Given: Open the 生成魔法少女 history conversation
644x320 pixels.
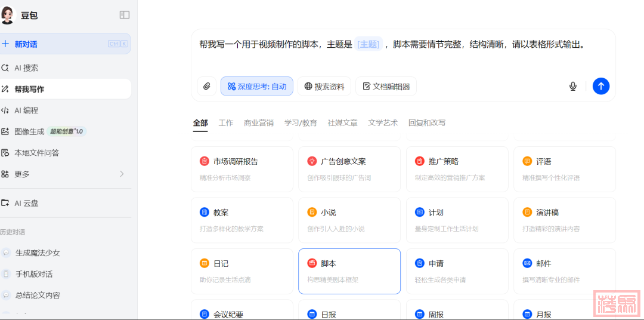Looking at the screenshot, I should (66, 253).
